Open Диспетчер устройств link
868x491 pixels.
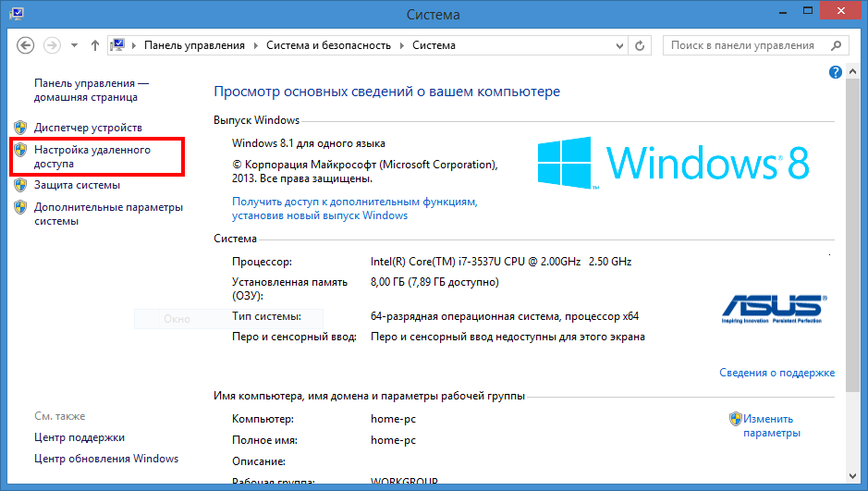pyautogui.click(x=88, y=128)
